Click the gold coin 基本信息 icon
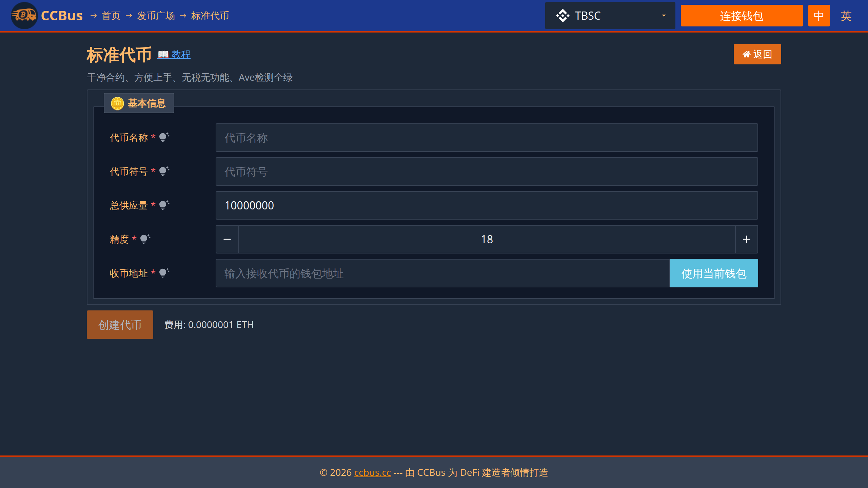 (117, 103)
